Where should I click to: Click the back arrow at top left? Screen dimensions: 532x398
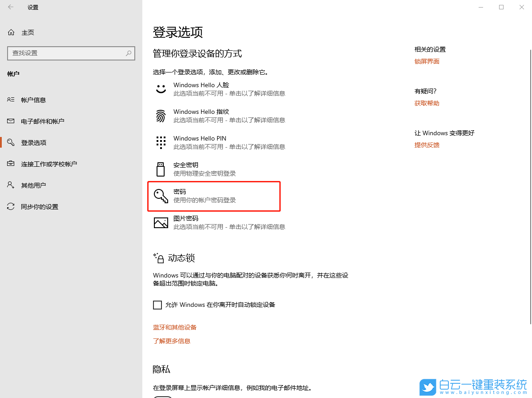(10, 7)
